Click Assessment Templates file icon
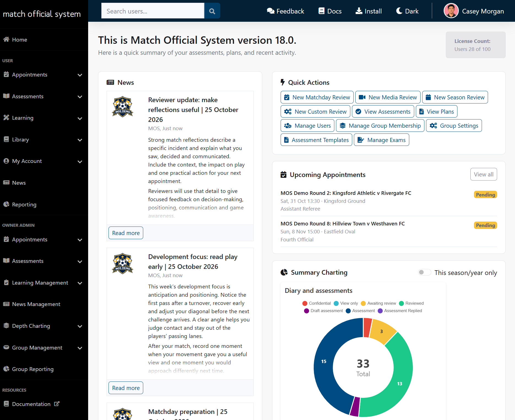Viewport: 515px width, 420px height. point(286,140)
